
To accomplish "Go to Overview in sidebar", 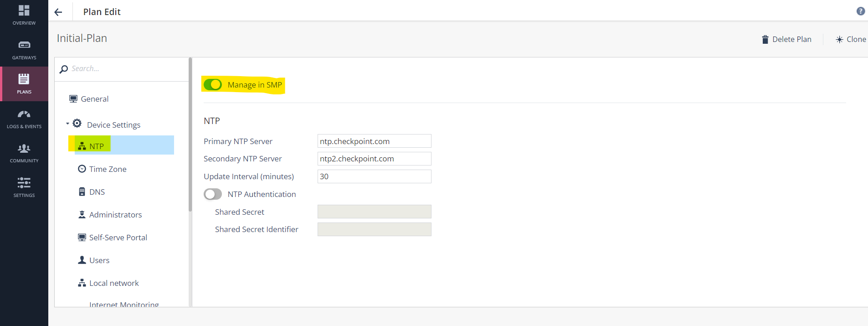I will 24,15.
